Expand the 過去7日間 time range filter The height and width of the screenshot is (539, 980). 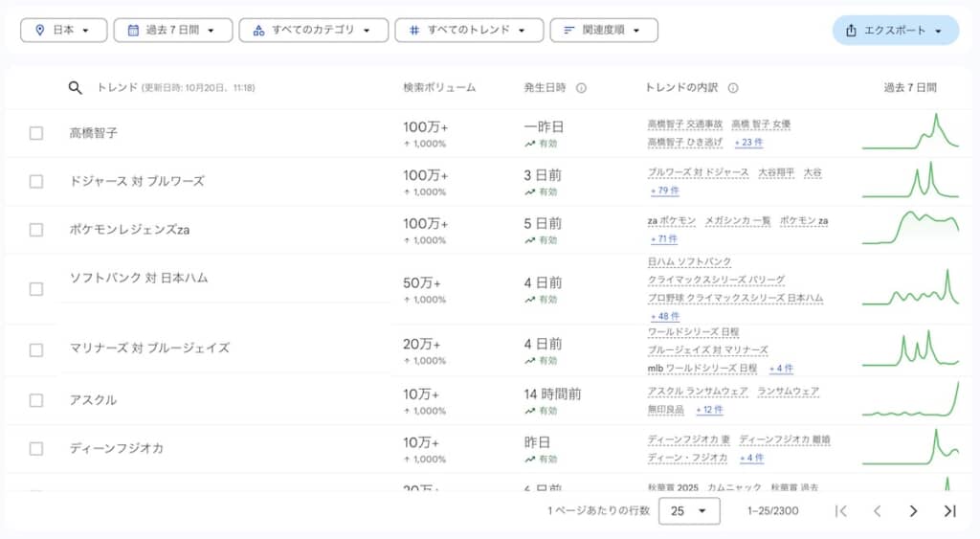click(172, 31)
